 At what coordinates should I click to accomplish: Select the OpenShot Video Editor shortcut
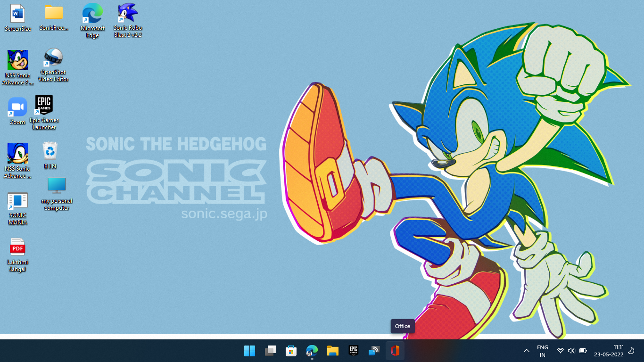53,65
